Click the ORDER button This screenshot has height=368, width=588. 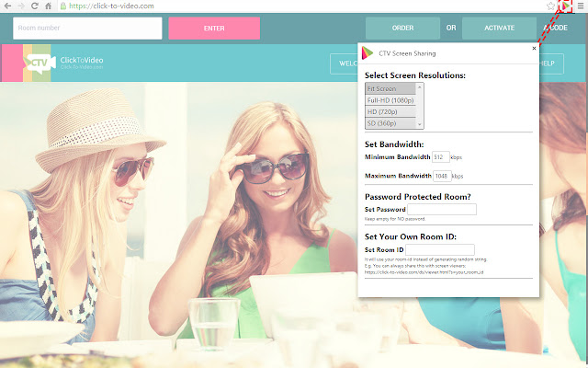coord(402,29)
